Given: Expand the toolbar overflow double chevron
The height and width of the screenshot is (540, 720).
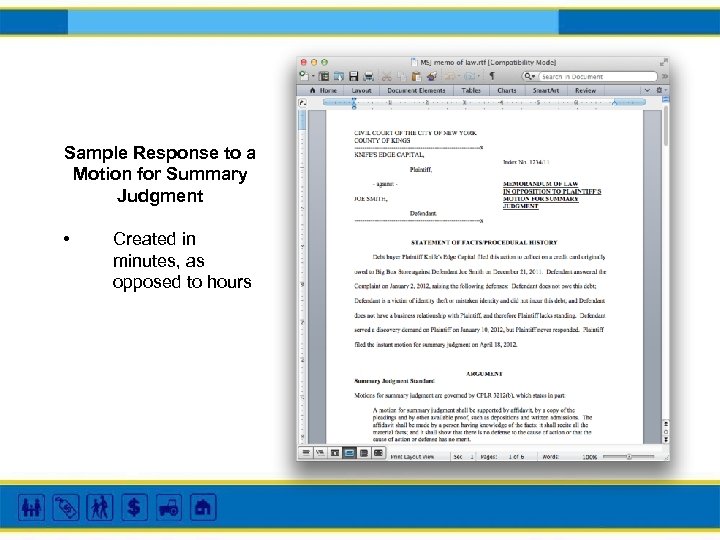Looking at the screenshot, I should [664, 76].
